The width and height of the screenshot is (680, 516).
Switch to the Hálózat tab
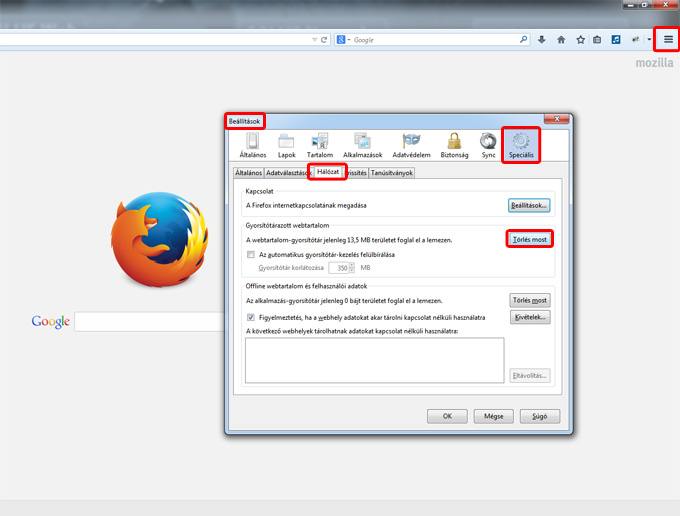coord(328,172)
